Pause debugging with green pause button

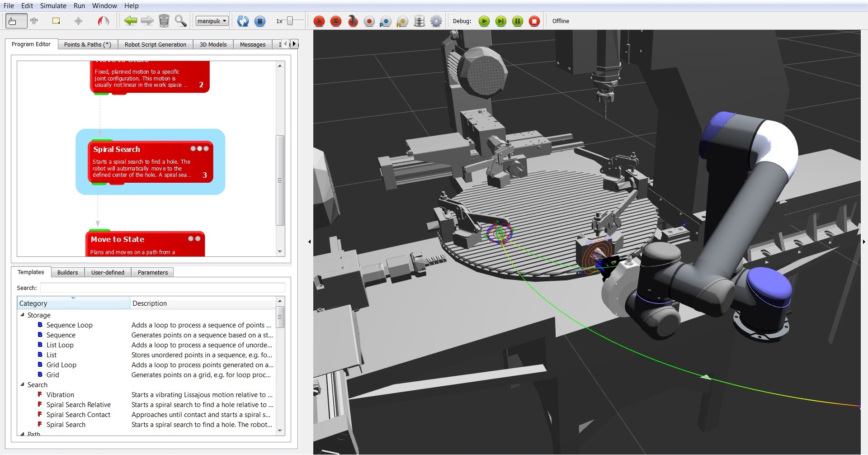tap(518, 21)
